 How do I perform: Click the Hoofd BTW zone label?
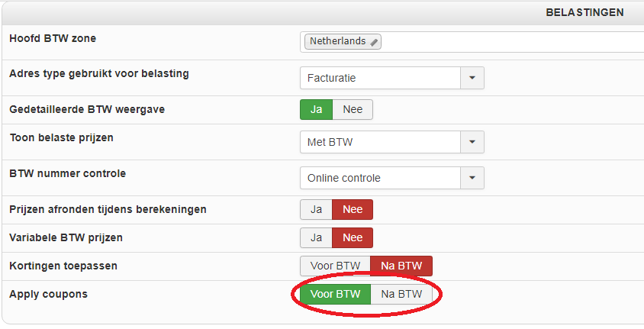point(53,39)
